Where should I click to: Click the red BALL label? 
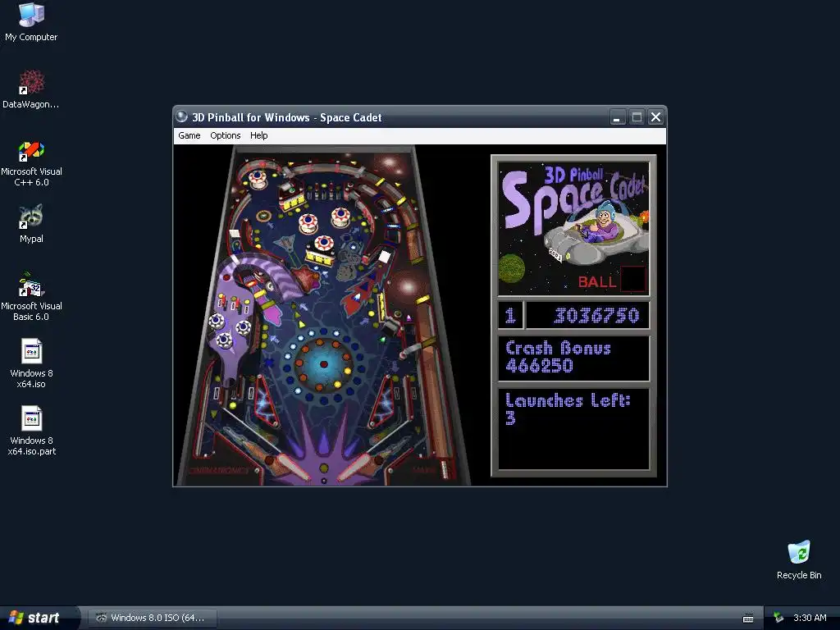(x=597, y=282)
